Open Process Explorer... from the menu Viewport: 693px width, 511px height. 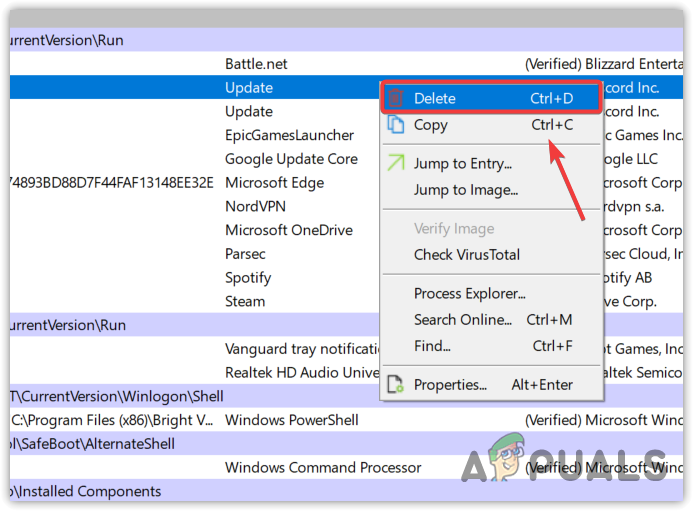coord(491,294)
